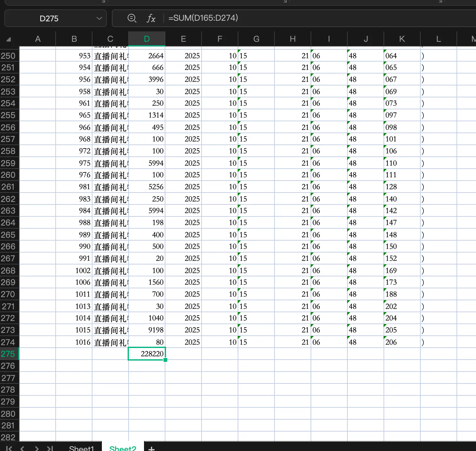This screenshot has width=476, height=451.
Task: Click the magnifier icon in formula bar
Action: coord(132,18)
